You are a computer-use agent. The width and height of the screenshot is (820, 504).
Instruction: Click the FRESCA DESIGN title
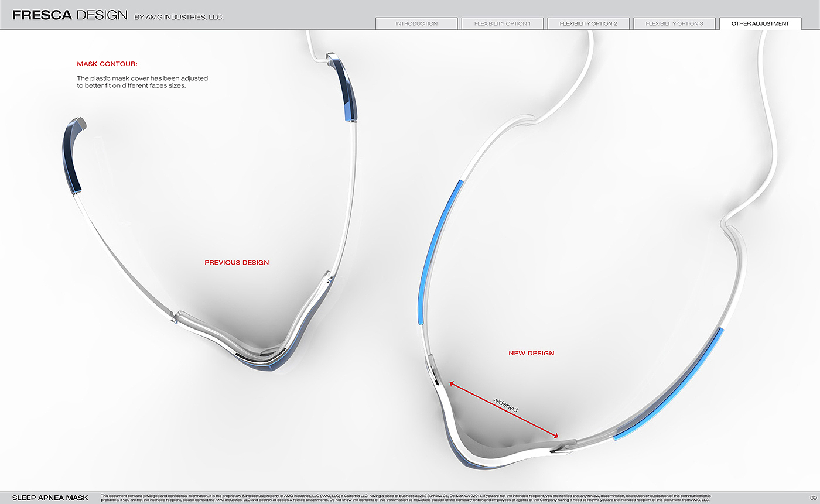70,15
